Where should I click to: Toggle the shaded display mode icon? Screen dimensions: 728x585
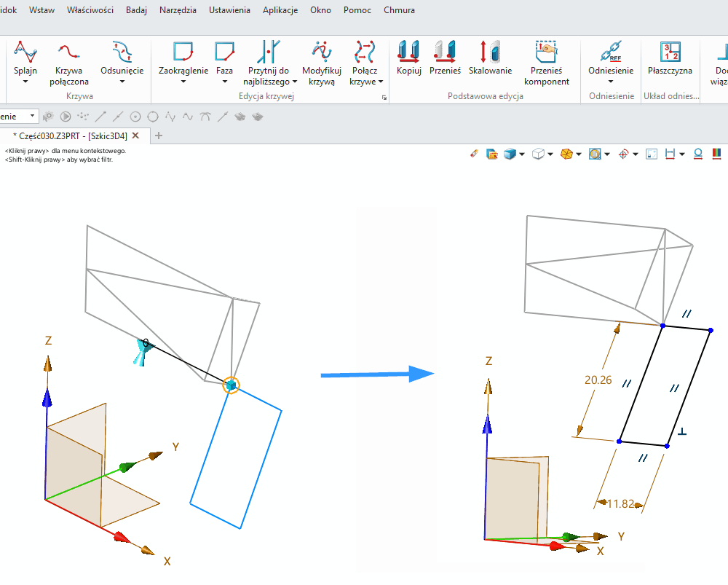[508, 154]
